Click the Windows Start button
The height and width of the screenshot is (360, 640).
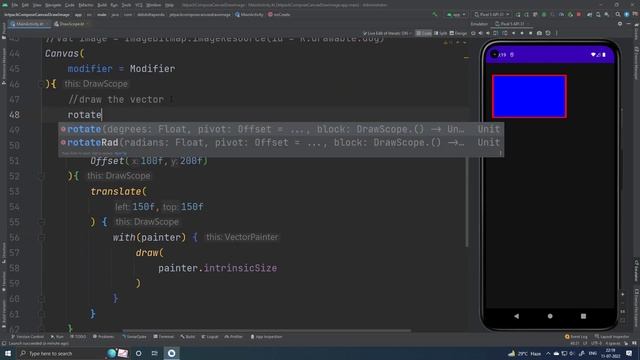tap(8, 353)
